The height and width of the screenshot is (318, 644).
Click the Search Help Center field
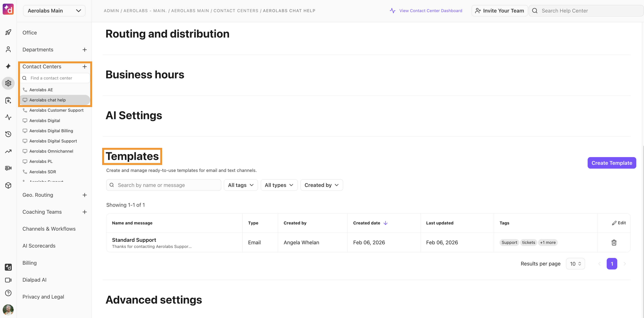click(x=586, y=11)
